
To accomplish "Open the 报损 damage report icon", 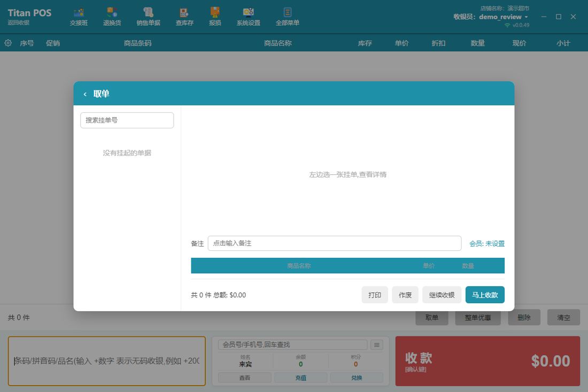I will [215, 17].
